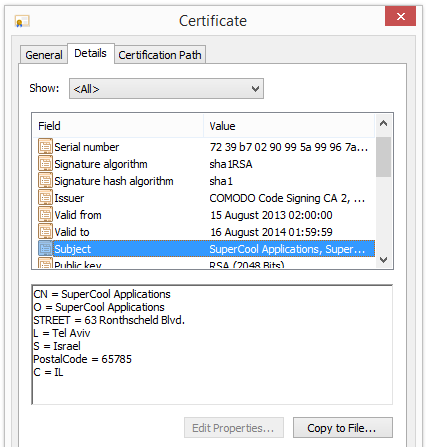Click the Subject field icon
The image size is (426, 447).
[x=45, y=249]
